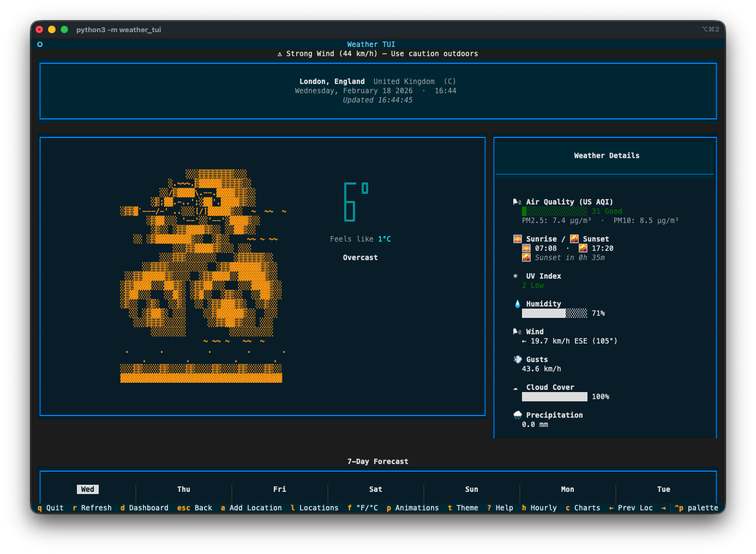
Task: Select the highlighted Wed forecast tab
Action: coord(87,489)
